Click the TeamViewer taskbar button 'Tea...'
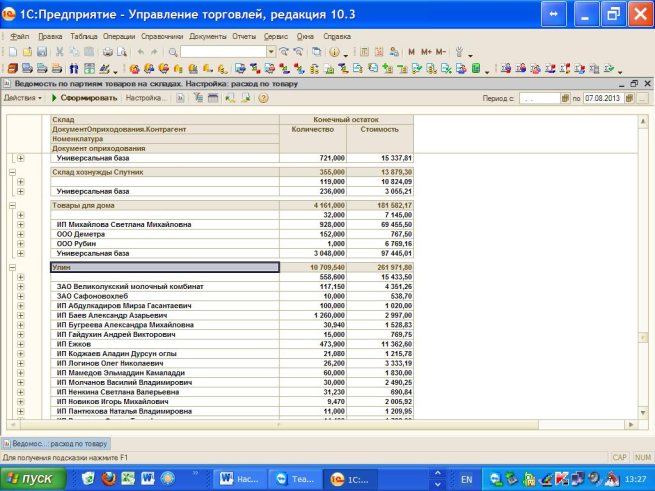This screenshot has height=491, width=655. point(295,479)
